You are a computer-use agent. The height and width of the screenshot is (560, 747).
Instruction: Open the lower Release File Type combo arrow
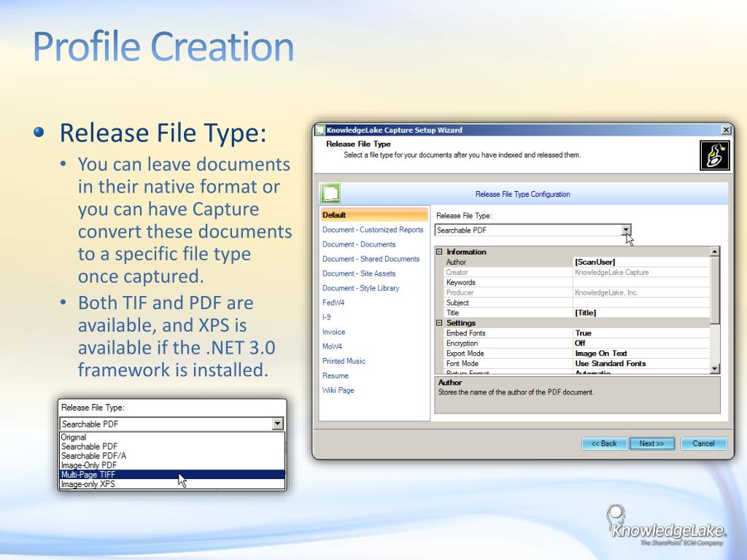(278, 424)
